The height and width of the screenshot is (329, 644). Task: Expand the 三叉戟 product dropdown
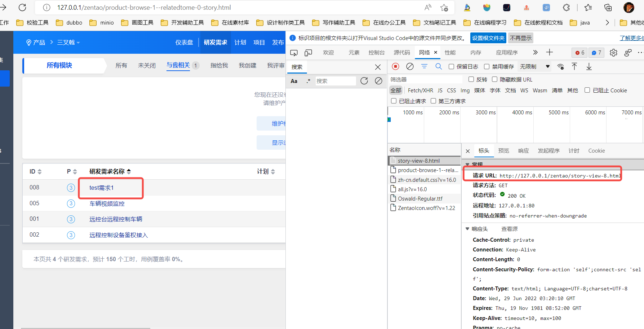[68, 43]
